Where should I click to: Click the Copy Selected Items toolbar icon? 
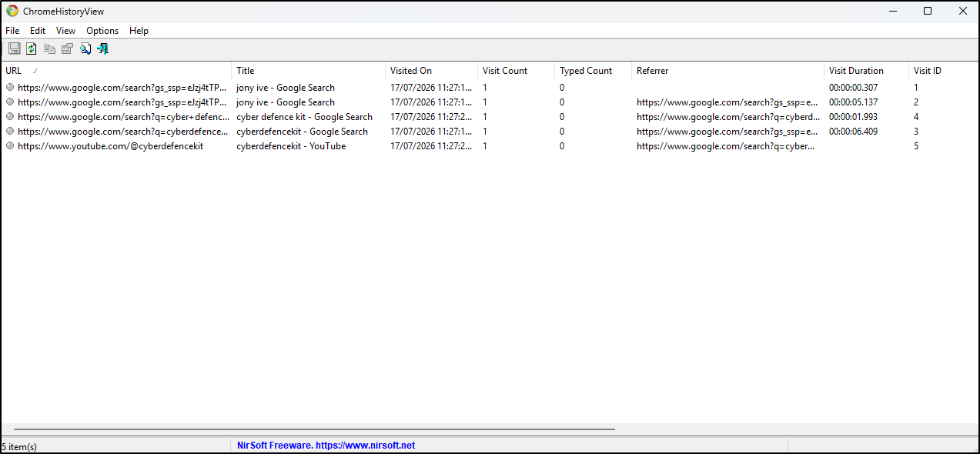click(49, 49)
